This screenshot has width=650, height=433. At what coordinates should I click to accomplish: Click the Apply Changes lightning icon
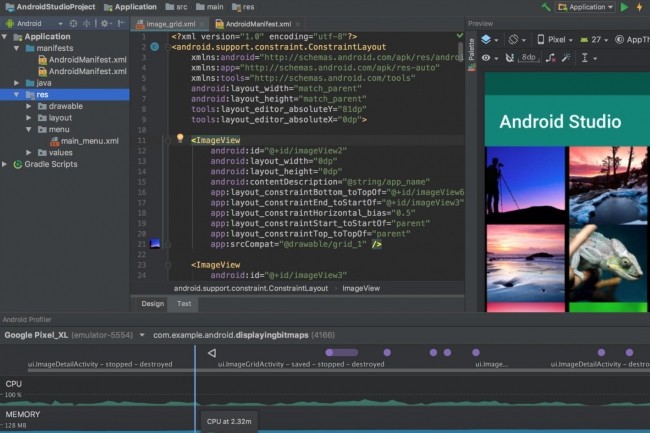(640, 7)
